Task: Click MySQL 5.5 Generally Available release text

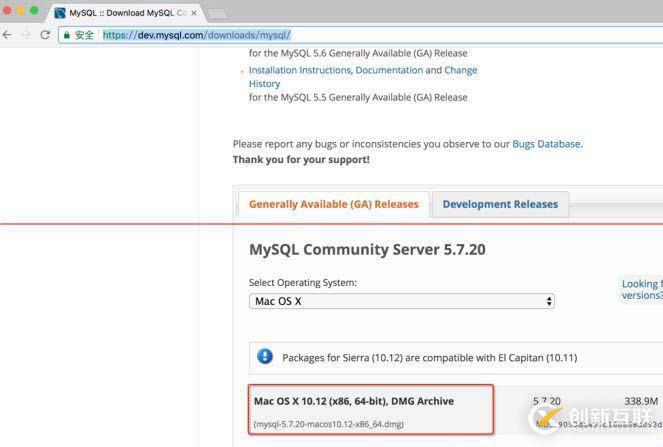Action: [x=358, y=97]
